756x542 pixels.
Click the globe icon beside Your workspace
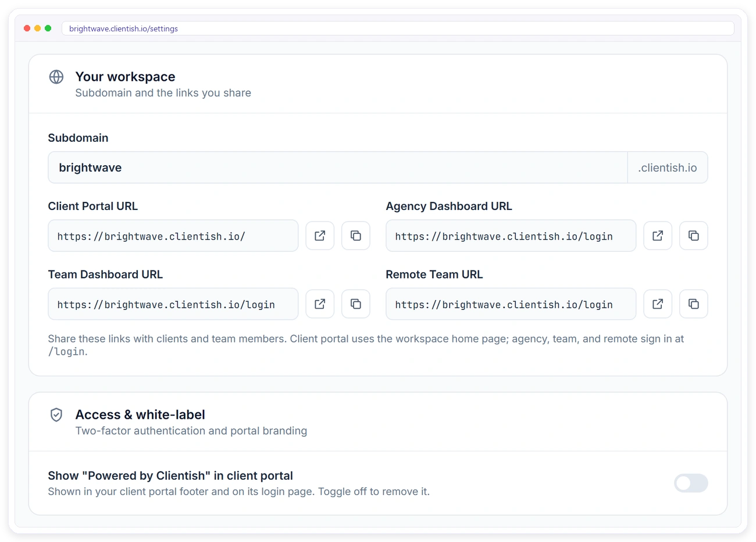[x=56, y=77]
